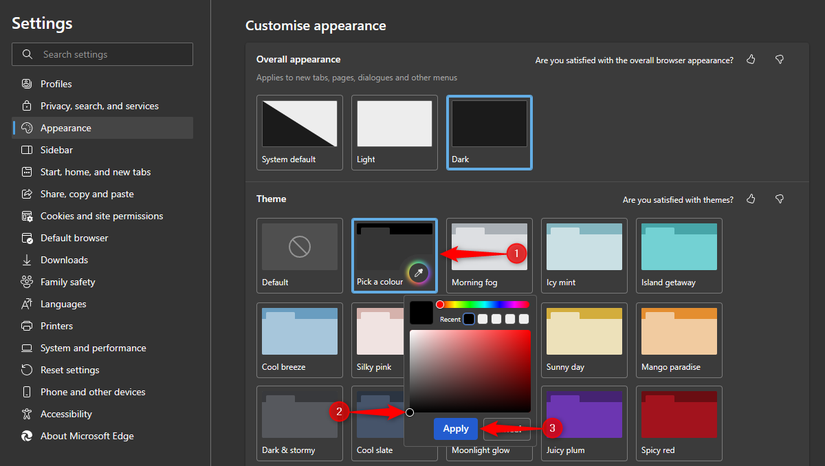Select the Light overall appearance option
The width and height of the screenshot is (825, 466).
(394, 132)
